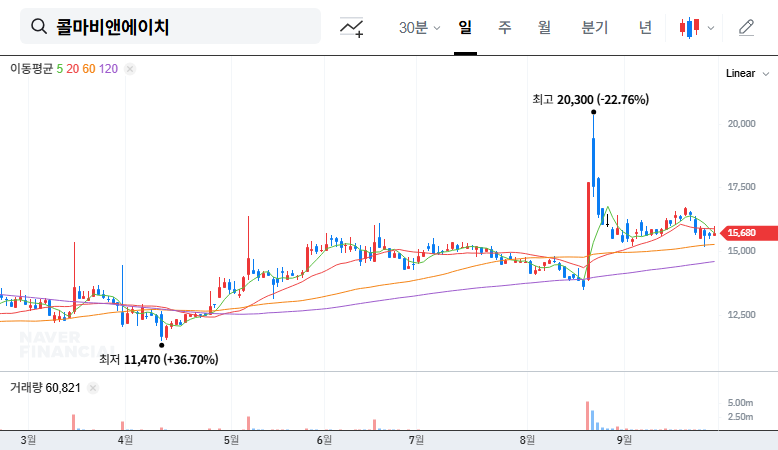Open the add-indicator chart icon

coord(351,27)
